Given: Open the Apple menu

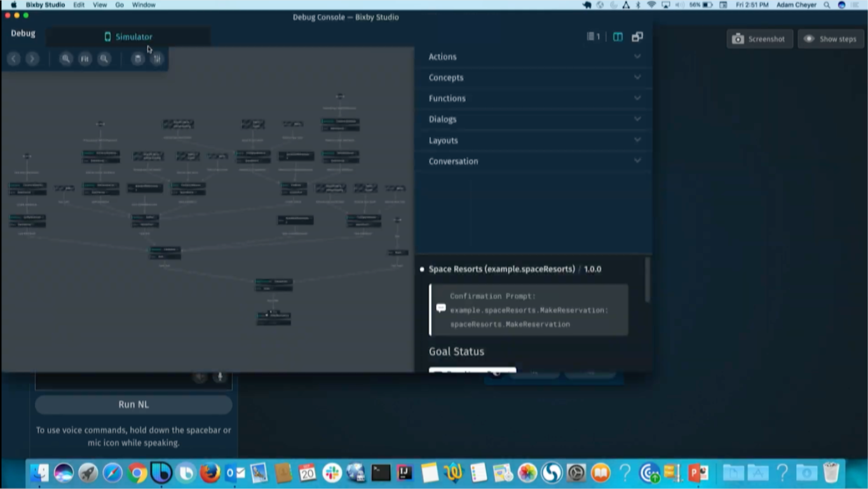Looking at the screenshot, I should [x=13, y=4].
